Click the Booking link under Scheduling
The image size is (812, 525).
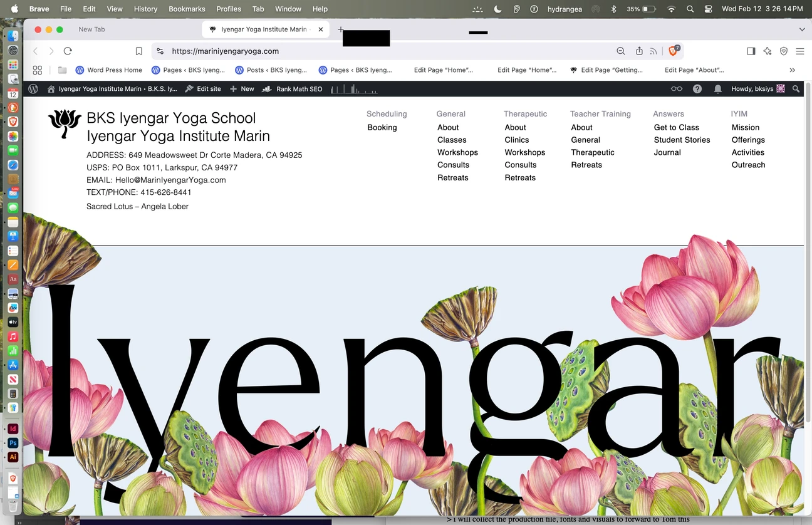pos(382,127)
